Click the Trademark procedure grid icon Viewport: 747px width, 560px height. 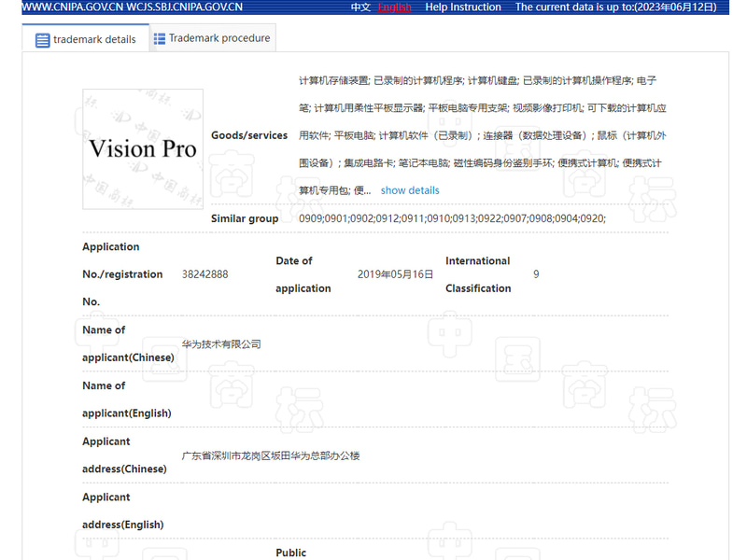160,38
